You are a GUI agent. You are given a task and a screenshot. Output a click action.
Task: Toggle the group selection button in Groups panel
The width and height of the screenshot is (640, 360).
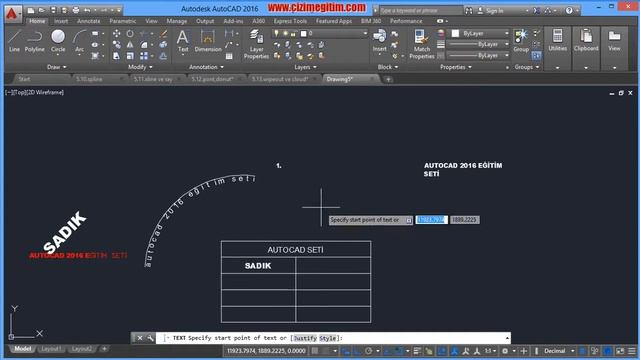click(537, 55)
